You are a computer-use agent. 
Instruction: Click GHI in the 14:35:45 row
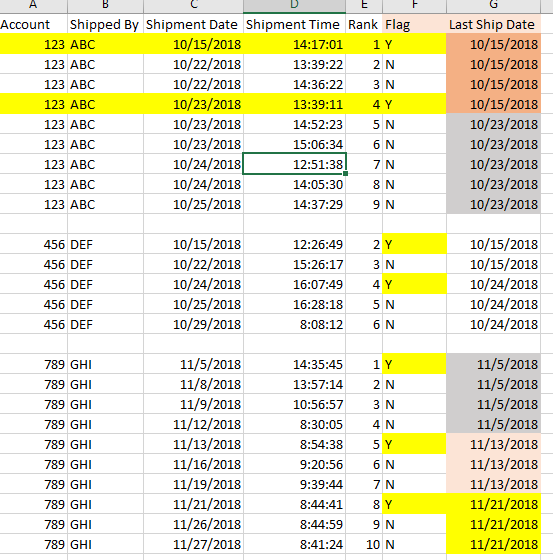[105, 364]
